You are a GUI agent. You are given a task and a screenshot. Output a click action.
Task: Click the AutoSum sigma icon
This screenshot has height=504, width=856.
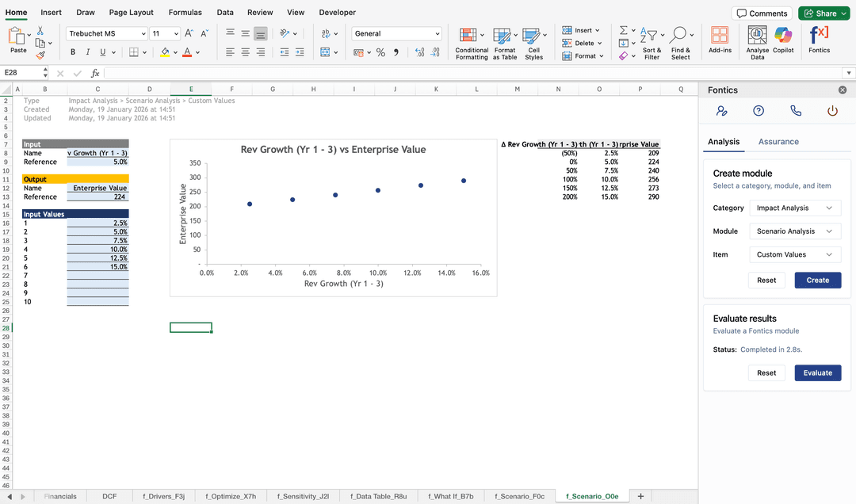(624, 31)
